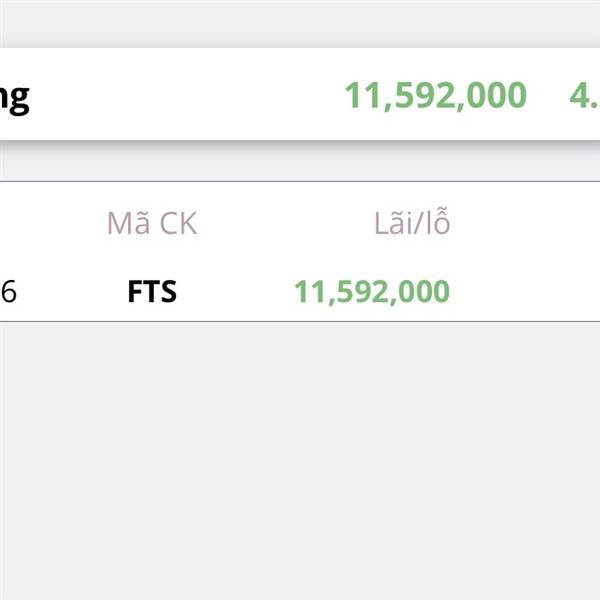600x600 pixels.
Task: Tap the gap between the total and percentage
Action: (547, 96)
